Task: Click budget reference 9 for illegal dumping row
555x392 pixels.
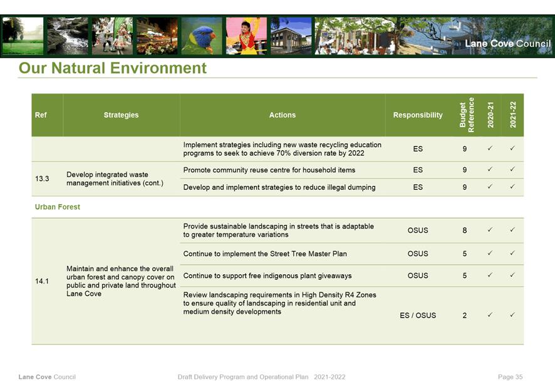Action: pos(465,187)
